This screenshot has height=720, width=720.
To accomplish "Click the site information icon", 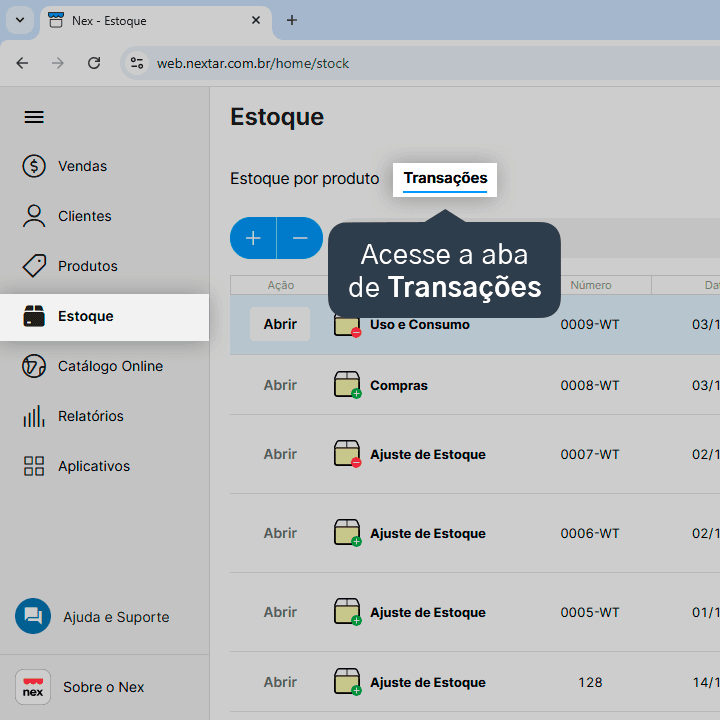I will 137,63.
